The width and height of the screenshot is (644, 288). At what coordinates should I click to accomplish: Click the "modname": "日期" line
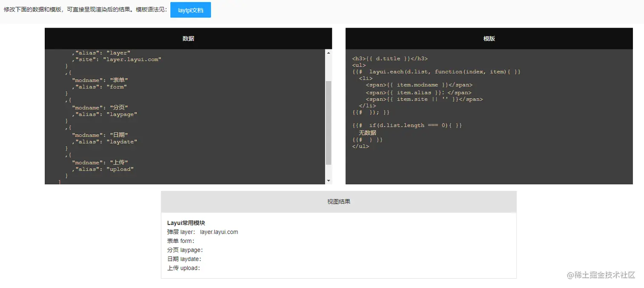[x=100, y=135]
